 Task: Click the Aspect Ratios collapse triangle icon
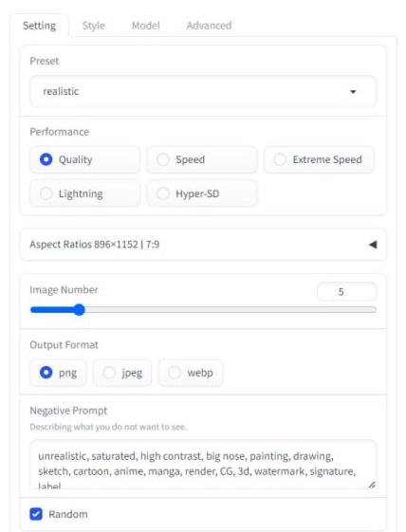tap(373, 245)
